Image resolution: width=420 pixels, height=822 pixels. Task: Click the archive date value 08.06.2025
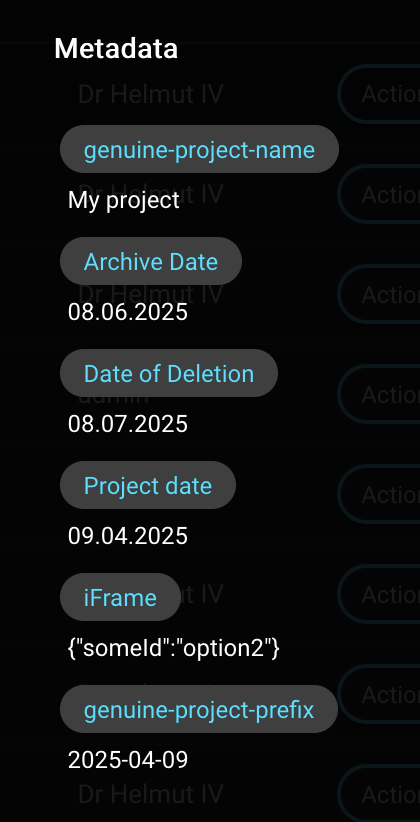point(128,312)
